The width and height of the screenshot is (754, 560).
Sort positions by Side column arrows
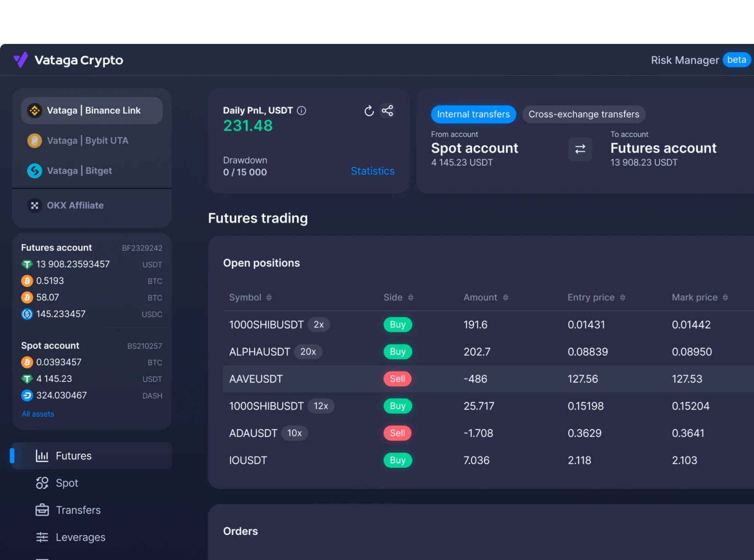(x=410, y=297)
